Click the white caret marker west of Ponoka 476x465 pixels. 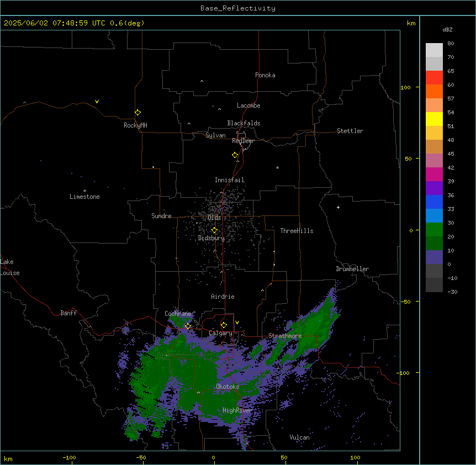[x=202, y=81]
